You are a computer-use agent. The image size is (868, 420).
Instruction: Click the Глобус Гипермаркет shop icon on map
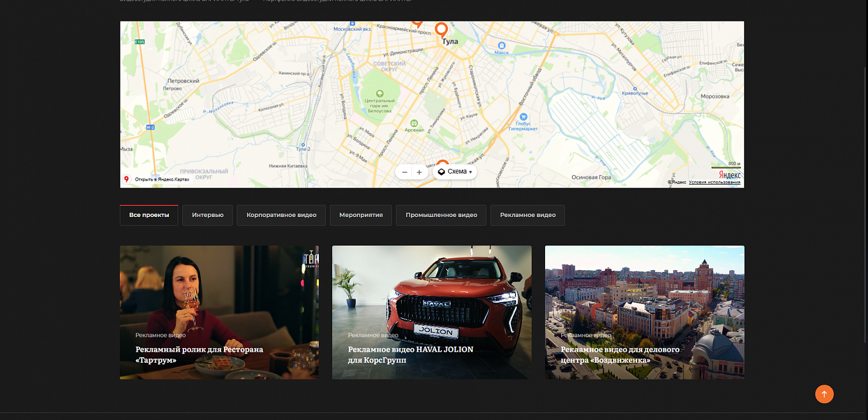pyautogui.click(x=523, y=116)
